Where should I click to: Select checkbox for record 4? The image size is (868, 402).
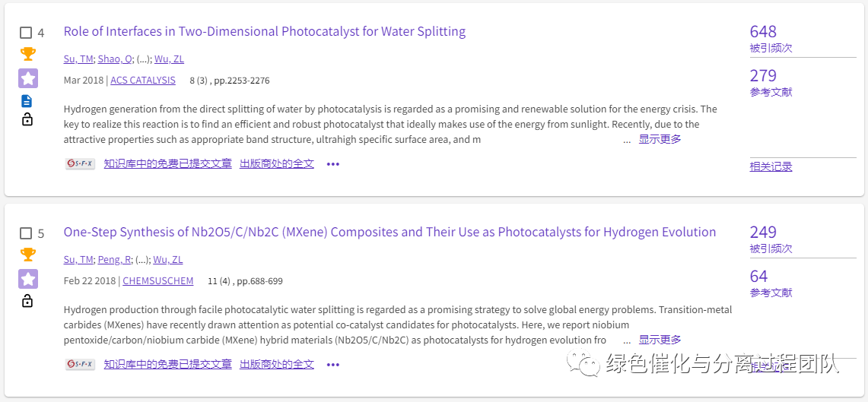pos(26,33)
